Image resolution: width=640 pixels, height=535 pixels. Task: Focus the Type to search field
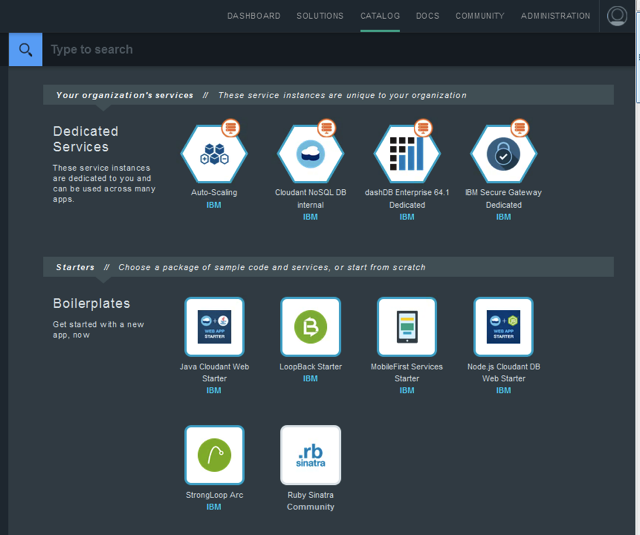pos(338,49)
